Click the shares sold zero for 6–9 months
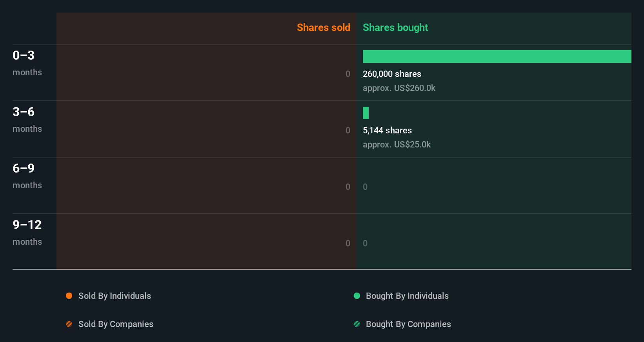This screenshot has width=644, height=342. (x=348, y=187)
